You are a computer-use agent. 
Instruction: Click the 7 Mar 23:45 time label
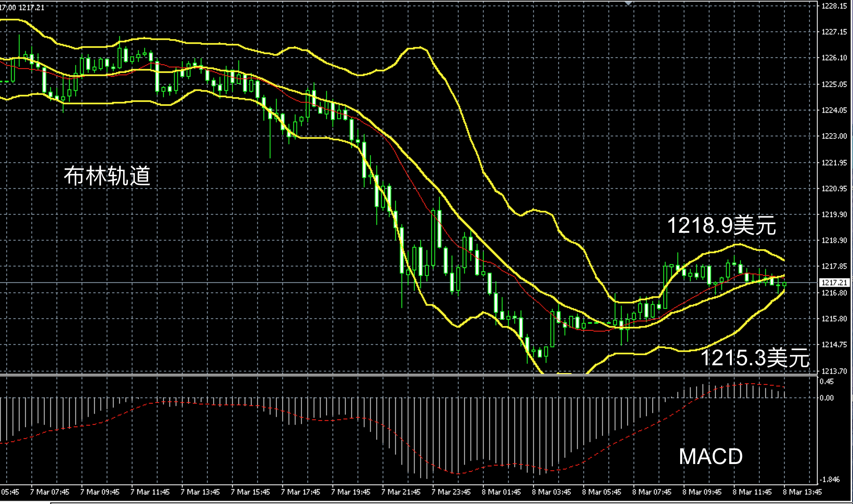pos(451,492)
